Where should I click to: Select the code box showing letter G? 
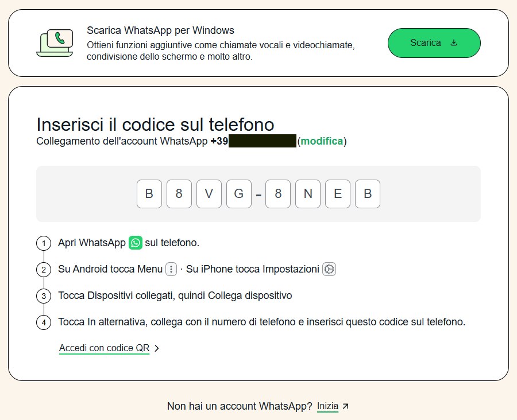coord(239,194)
